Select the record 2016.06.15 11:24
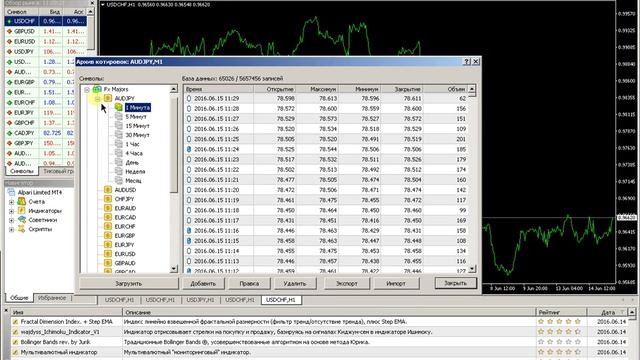Screen dimensions: 640x360 tap(326, 149)
